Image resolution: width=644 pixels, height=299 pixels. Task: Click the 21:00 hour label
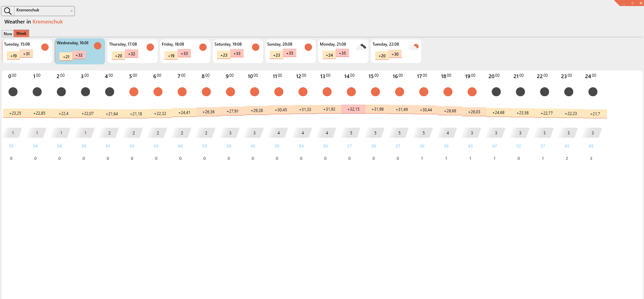[518, 76]
